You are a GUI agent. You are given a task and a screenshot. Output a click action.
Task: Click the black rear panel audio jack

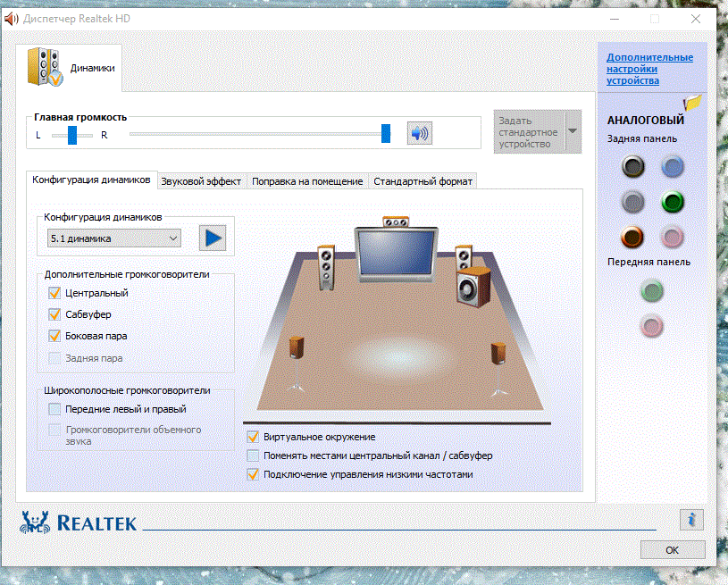click(x=632, y=166)
